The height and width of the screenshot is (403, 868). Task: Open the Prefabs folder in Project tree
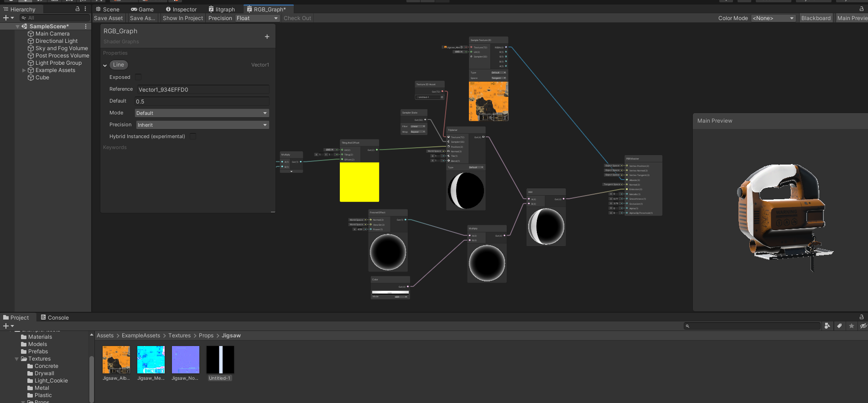coord(35,351)
